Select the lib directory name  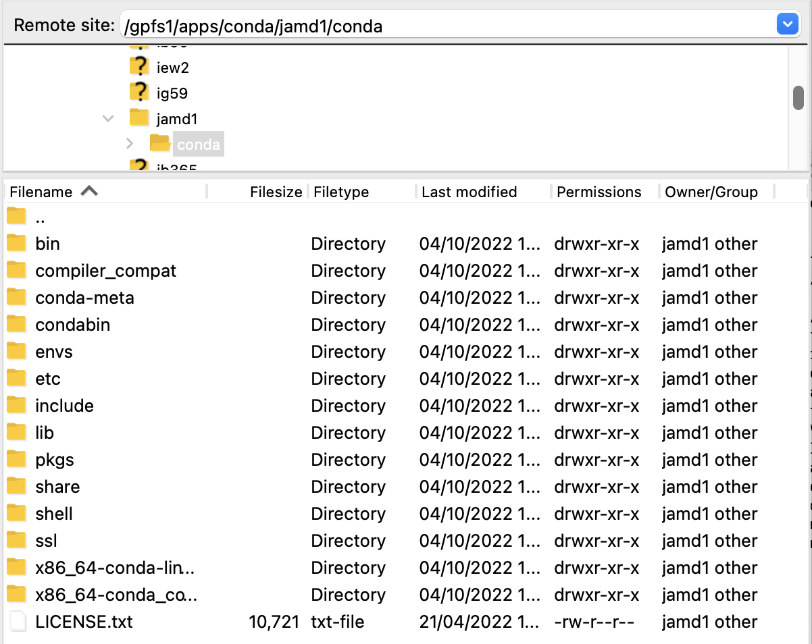(45, 433)
